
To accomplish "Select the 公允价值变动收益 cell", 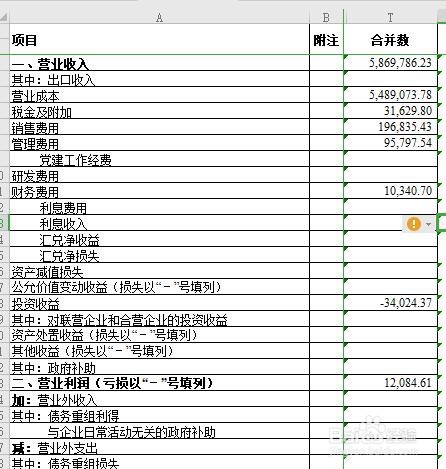I will 160,287.
